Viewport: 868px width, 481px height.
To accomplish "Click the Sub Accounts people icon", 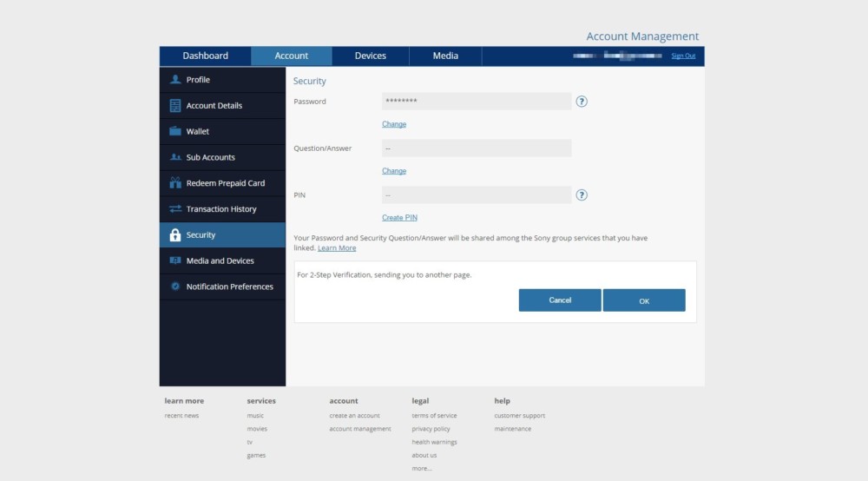I will pyautogui.click(x=175, y=157).
